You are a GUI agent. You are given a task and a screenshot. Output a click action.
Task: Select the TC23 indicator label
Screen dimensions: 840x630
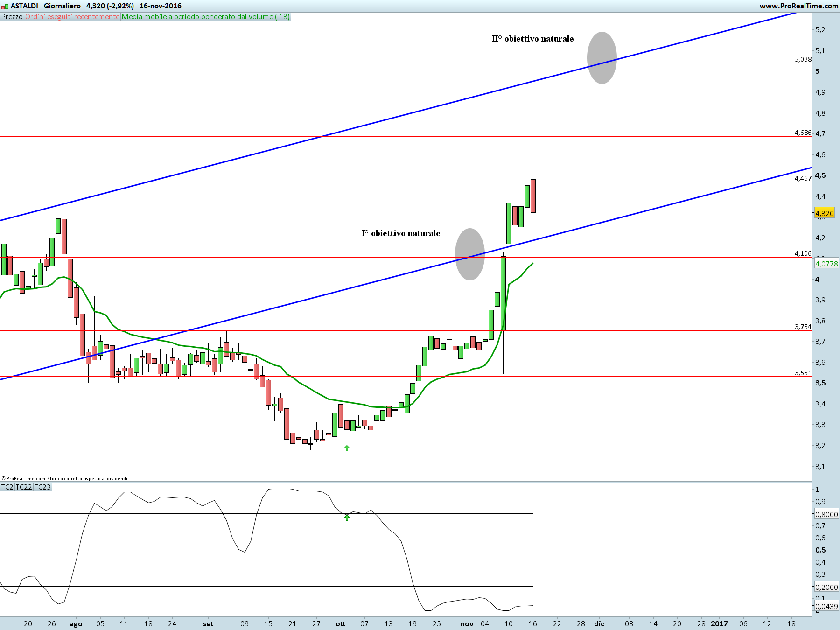point(42,487)
